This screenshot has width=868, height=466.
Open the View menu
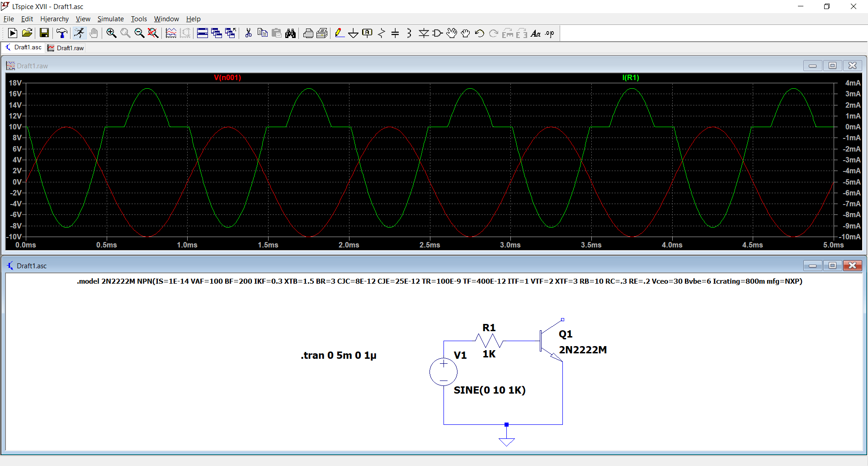coord(83,19)
